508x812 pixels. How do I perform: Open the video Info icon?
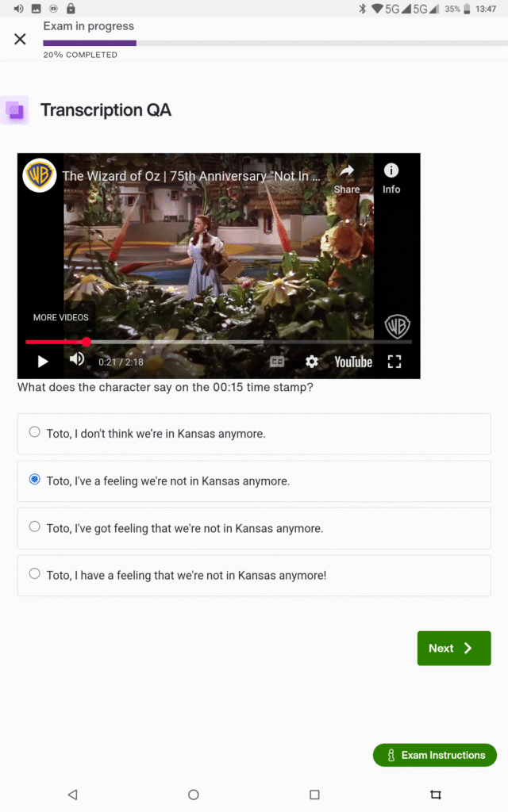pos(391,178)
